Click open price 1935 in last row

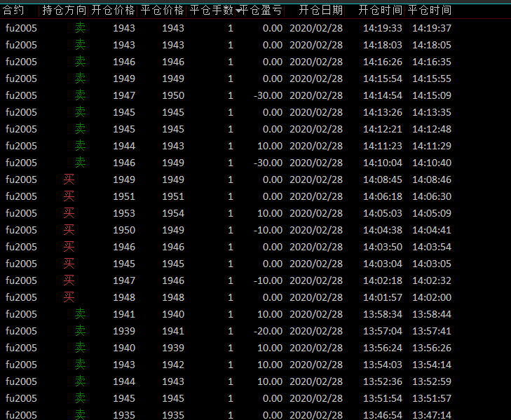pyautogui.click(x=124, y=415)
